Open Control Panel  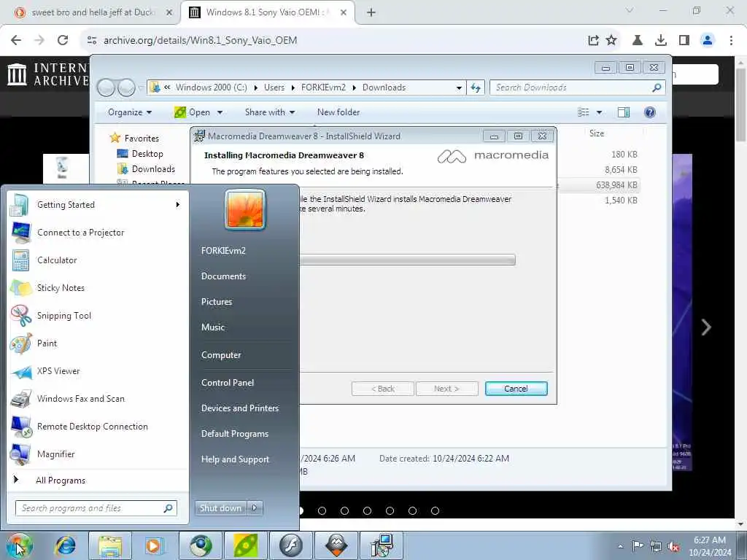228,382
